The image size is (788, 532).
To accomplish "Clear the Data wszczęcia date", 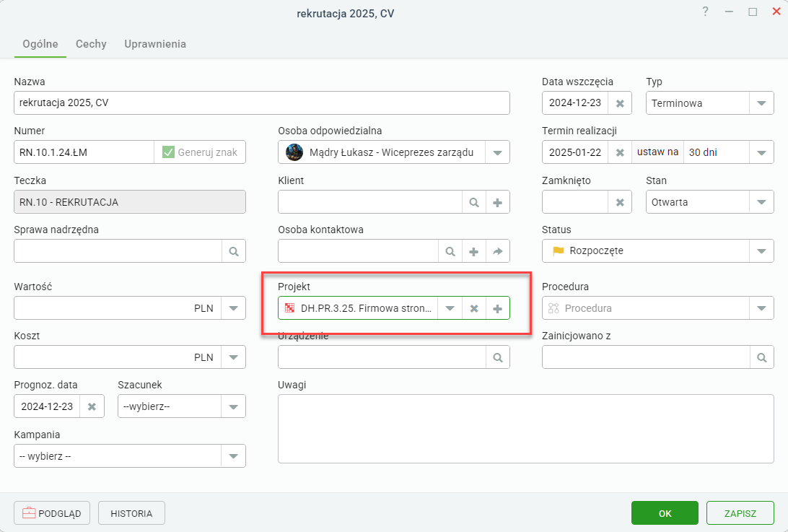I will (x=620, y=103).
